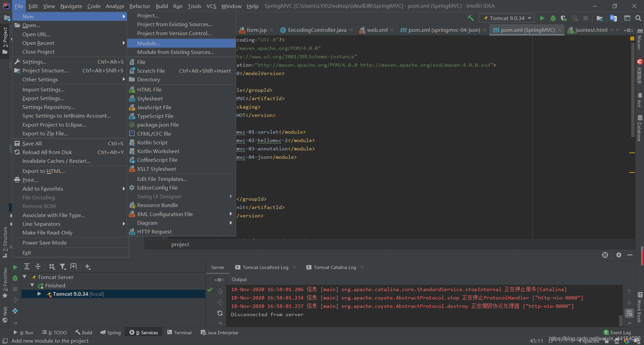This screenshot has height=345, width=644.
Task: Open Java Enterprise tool window
Action: [219, 333]
